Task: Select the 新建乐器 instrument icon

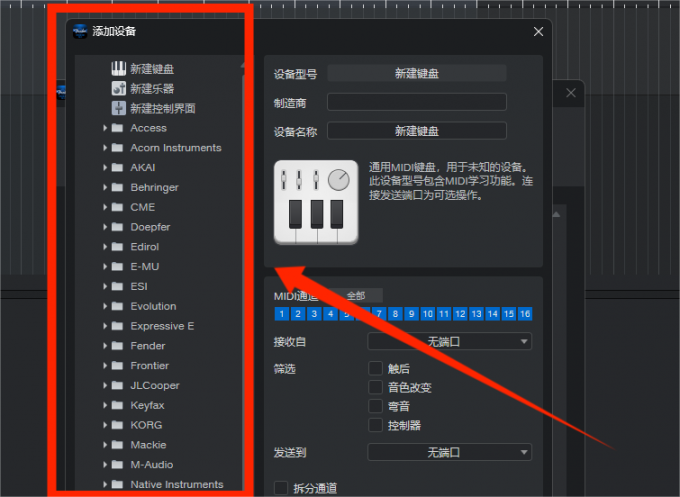Action: click(x=118, y=88)
